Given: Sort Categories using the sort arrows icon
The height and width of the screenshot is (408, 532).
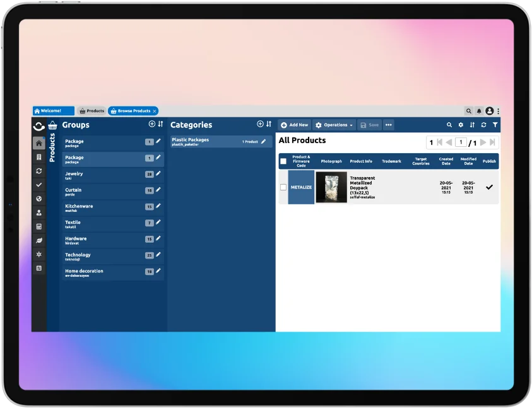Looking at the screenshot, I should coord(269,124).
